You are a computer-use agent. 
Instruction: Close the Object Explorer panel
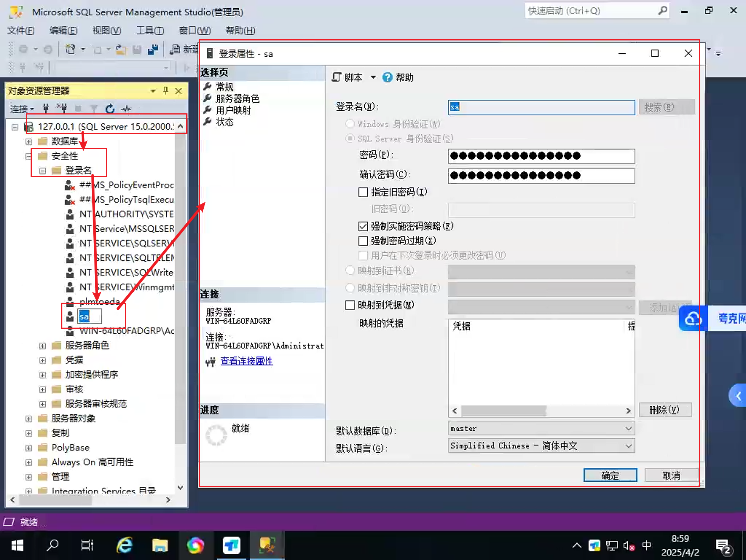coord(178,91)
